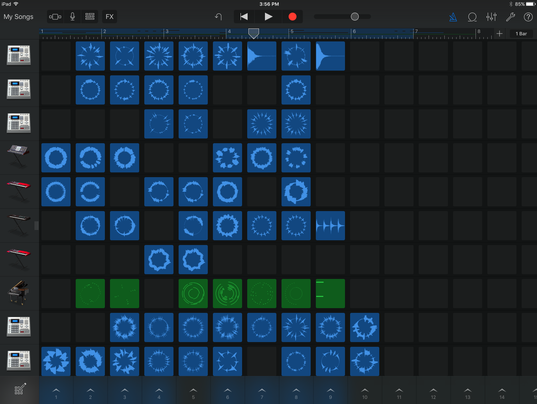Toggle the purple synth loop in column one
Viewport: 537px width, 404px height.
coord(56,158)
